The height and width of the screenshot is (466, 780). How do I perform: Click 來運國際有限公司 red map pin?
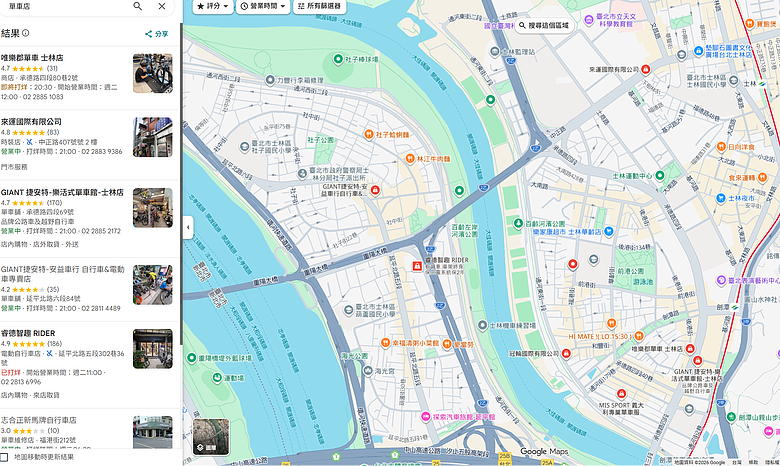click(x=646, y=69)
